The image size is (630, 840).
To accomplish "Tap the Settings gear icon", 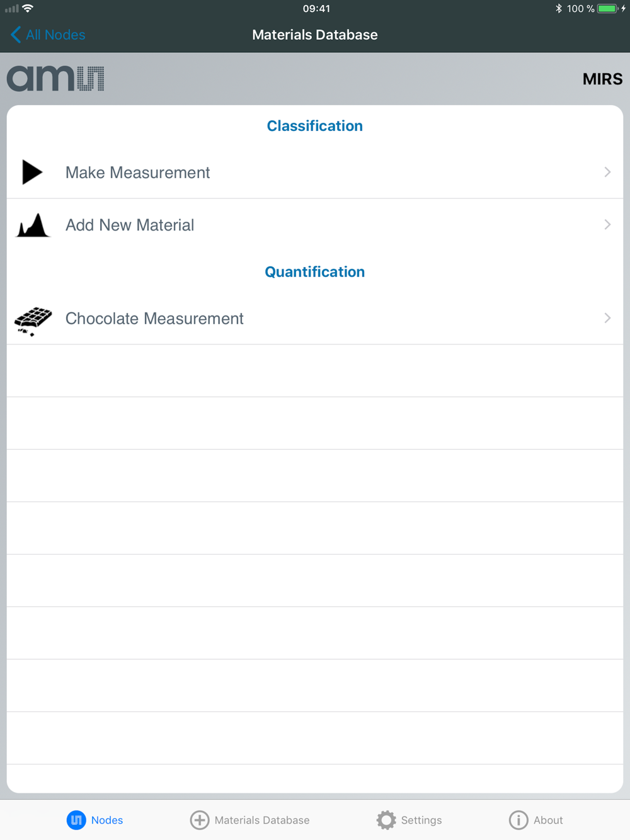I will tap(386, 820).
